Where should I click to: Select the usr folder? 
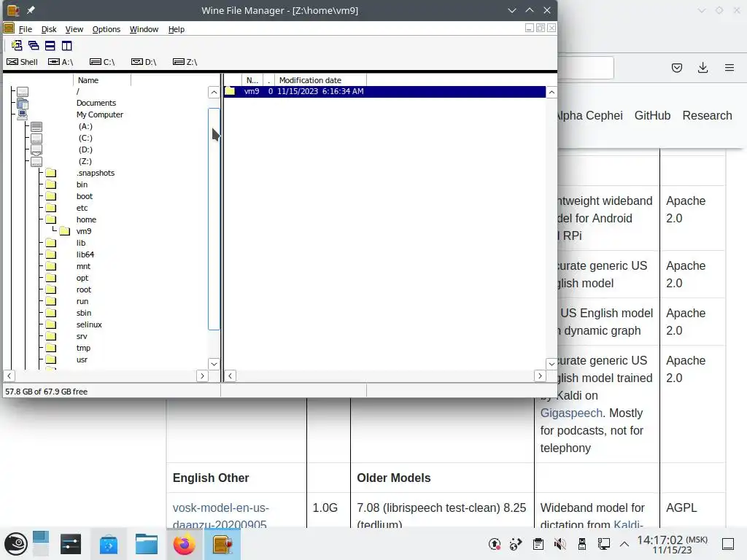point(82,359)
